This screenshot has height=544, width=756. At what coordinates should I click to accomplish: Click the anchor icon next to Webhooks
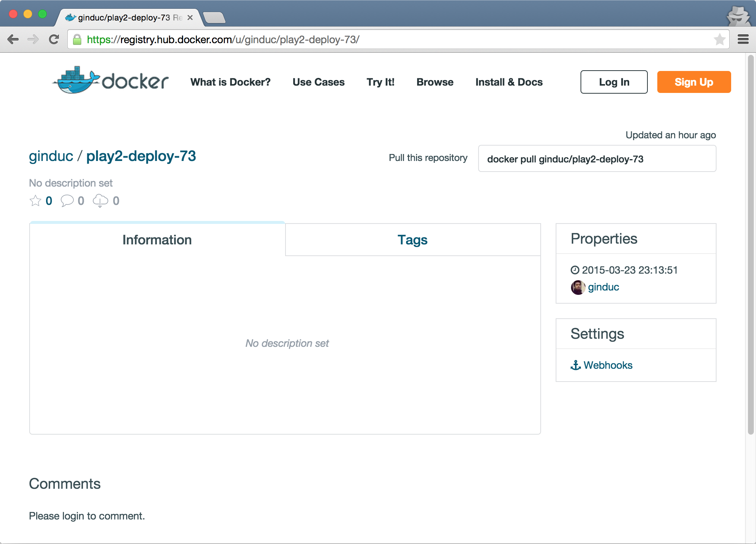point(575,365)
